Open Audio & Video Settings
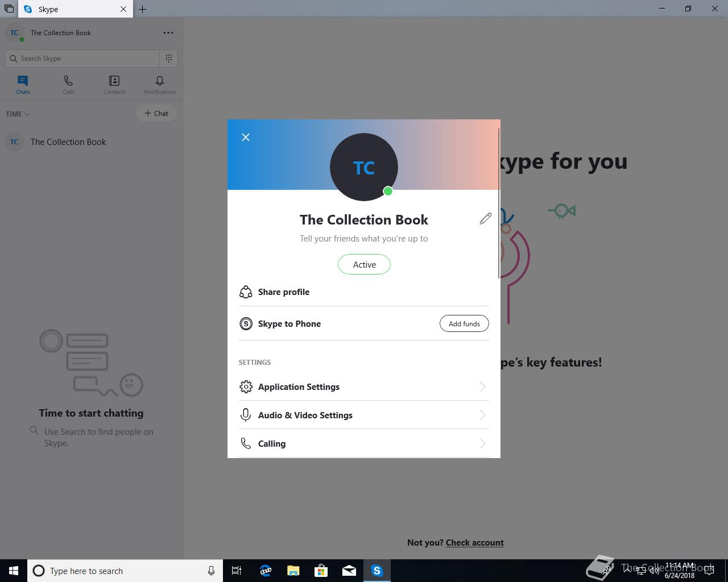 pyautogui.click(x=364, y=415)
